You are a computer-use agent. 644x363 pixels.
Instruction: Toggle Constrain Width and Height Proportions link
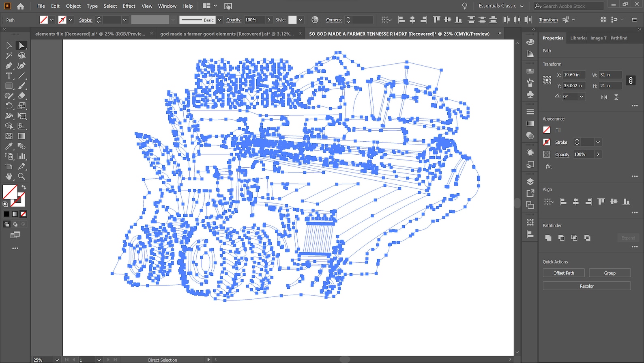point(631,80)
